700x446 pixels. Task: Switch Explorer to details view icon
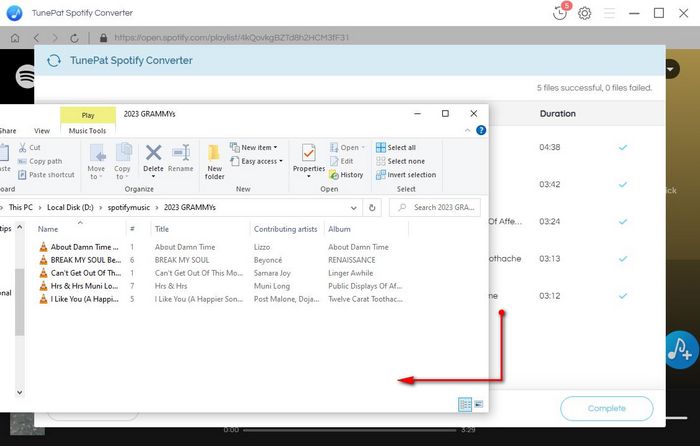coord(465,404)
